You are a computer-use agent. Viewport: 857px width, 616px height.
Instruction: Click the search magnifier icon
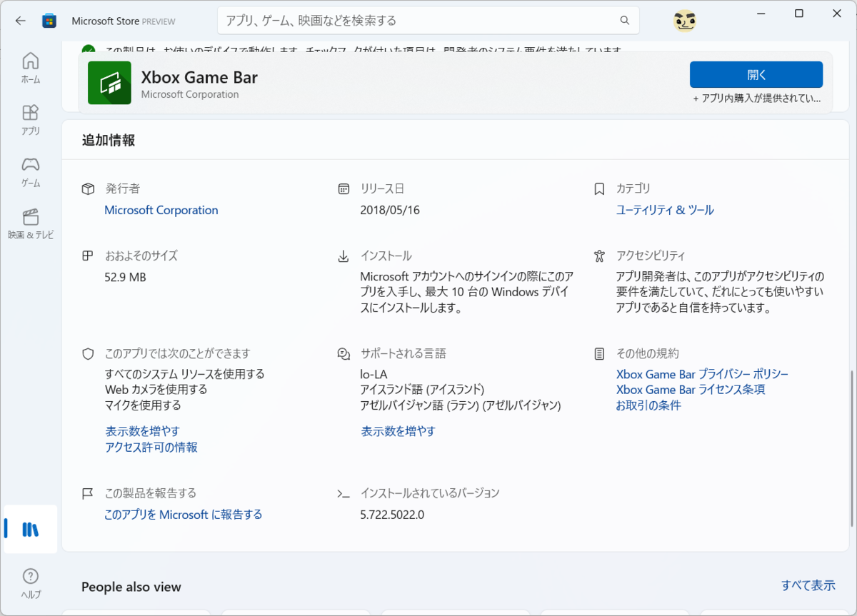625,21
